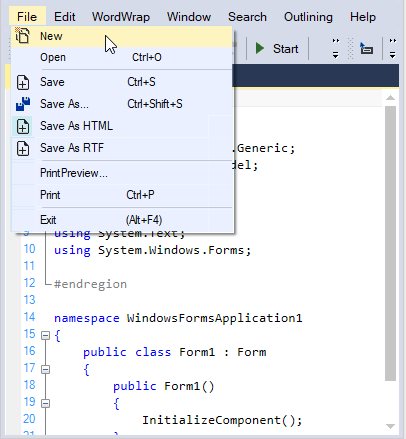Click the vertical scrollbar thumb
Screen dimensions: 406x439
[x=390, y=243]
